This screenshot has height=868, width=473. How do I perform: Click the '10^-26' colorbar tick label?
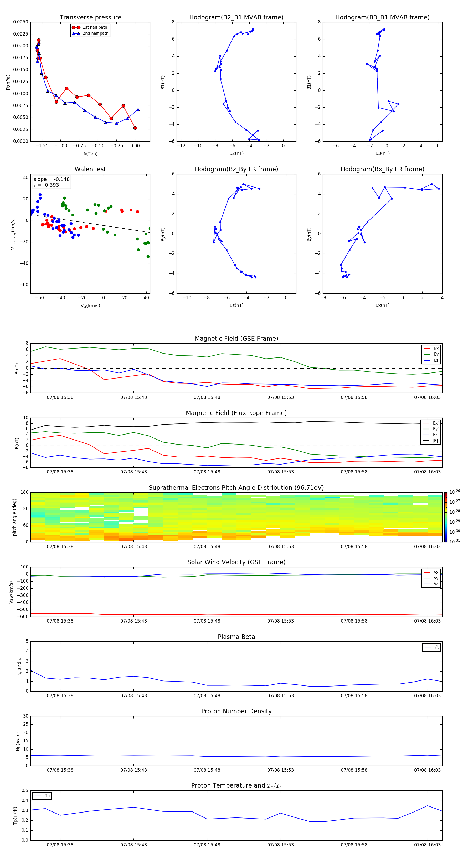(455, 492)
